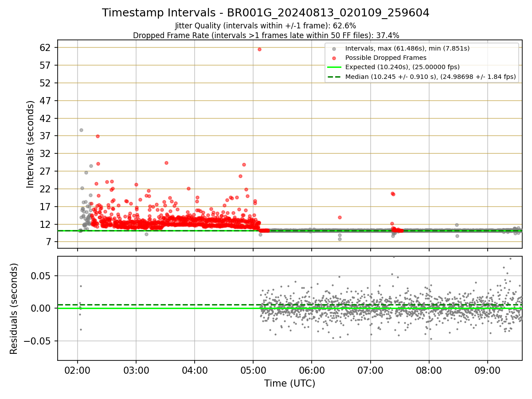532x399 pixels.
Task: Click the y-axis tick label '57'
Action: [46, 65]
